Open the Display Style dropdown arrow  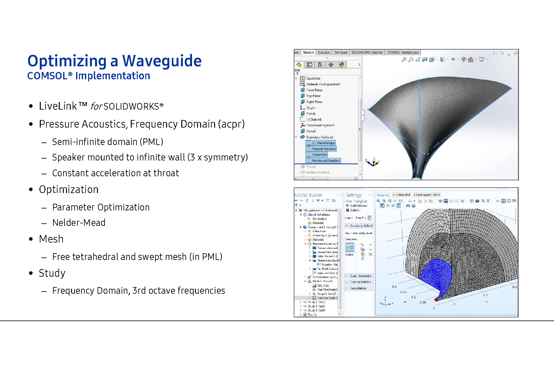pyautogui.click(x=448, y=60)
